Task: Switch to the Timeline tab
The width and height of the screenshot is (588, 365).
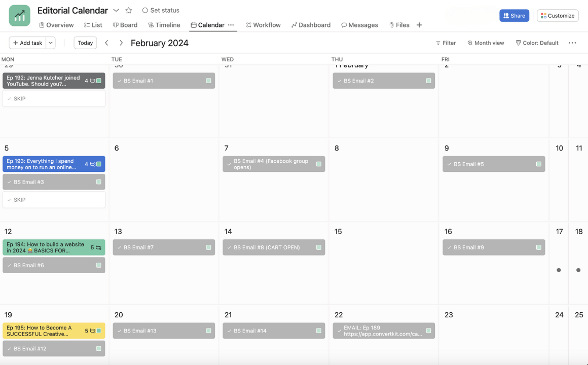Action: coord(164,25)
